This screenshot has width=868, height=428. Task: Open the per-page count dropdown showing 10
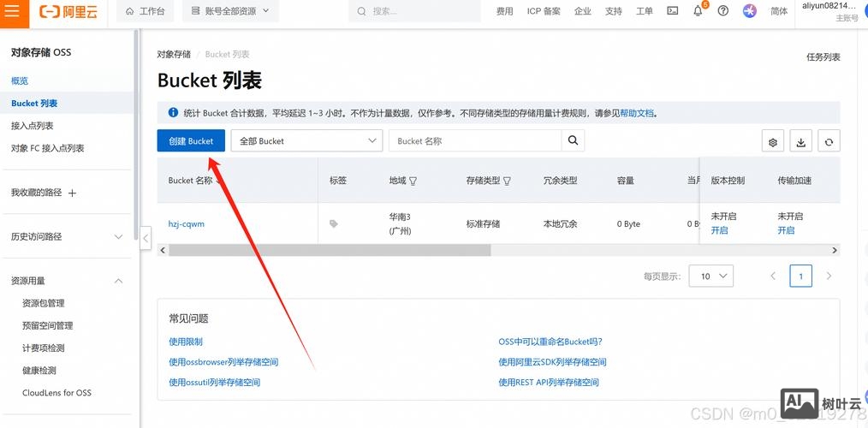pos(710,276)
